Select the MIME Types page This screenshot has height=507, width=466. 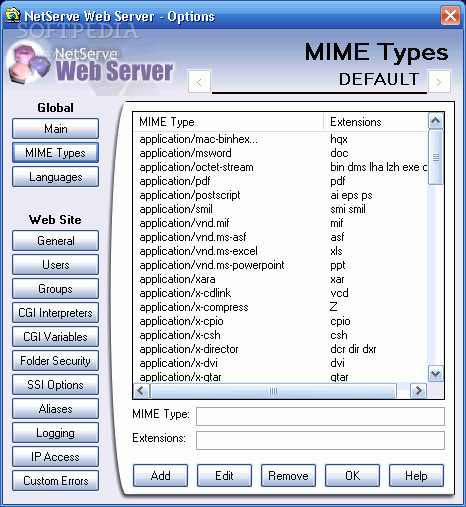(x=56, y=153)
